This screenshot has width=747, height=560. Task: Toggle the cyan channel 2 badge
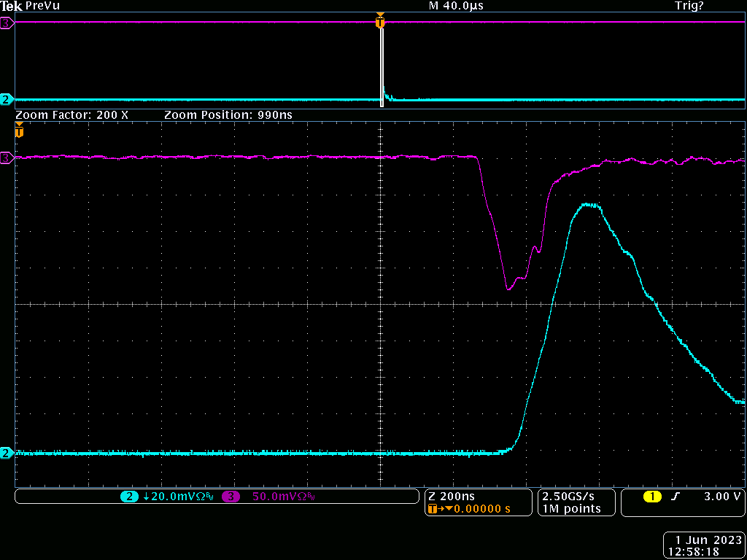(x=129, y=497)
